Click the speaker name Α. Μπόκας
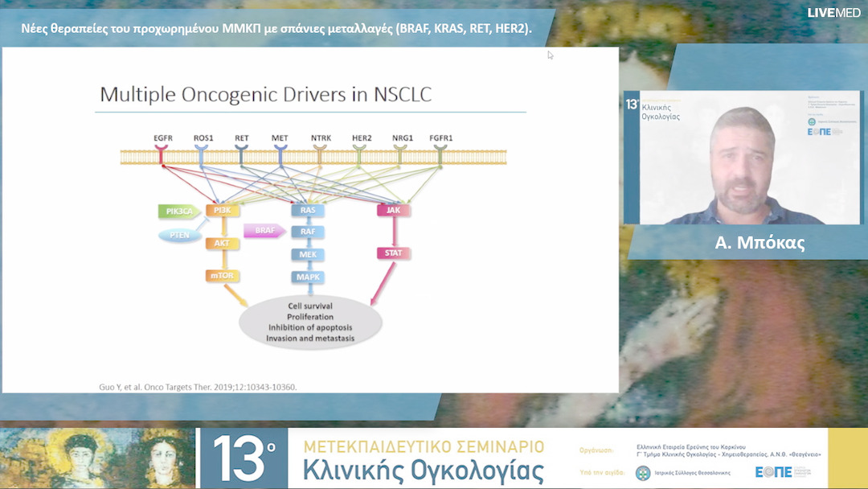This screenshot has width=868, height=489. [x=748, y=243]
